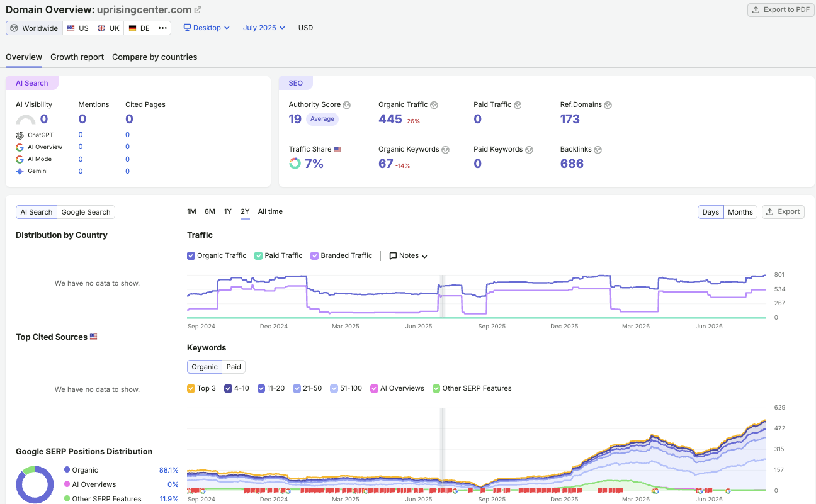The height and width of the screenshot is (504, 816).
Task: Toggle the Top 3 keywords checkbox
Action: tap(191, 389)
